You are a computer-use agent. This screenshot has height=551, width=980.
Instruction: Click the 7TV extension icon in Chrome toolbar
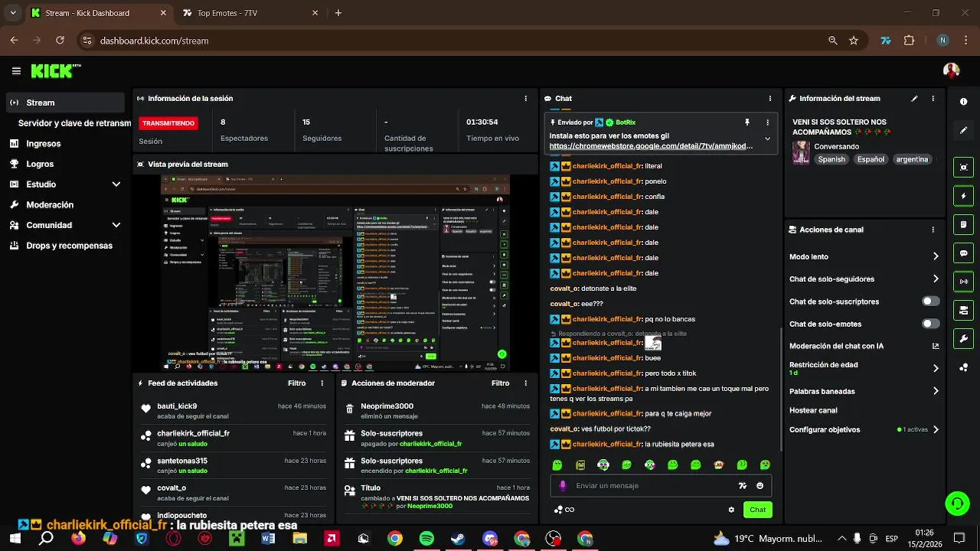(x=886, y=41)
